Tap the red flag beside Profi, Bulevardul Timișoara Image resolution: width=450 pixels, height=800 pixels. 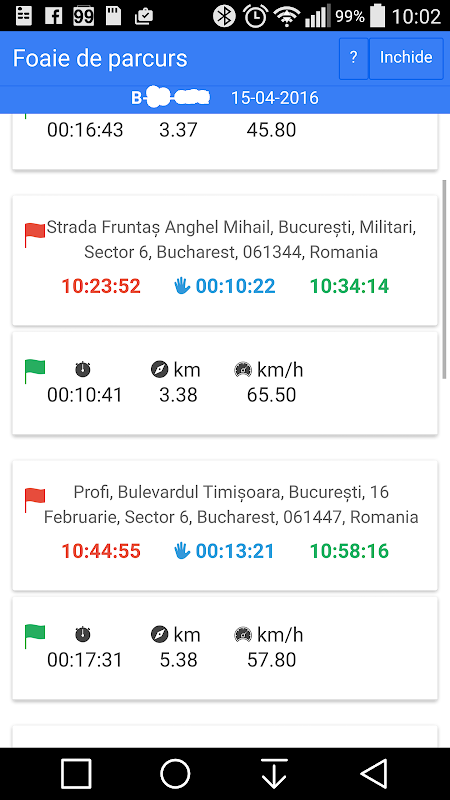click(x=35, y=500)
